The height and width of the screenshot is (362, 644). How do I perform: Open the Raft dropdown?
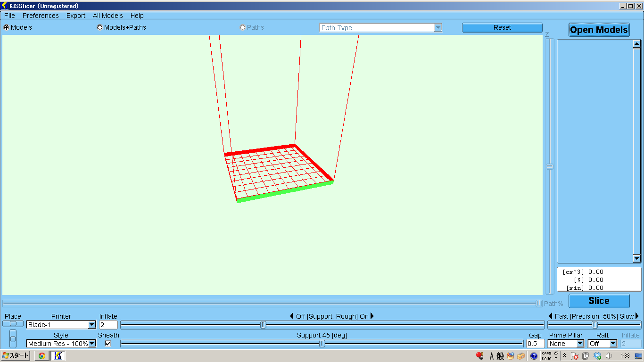click(613, 344)
